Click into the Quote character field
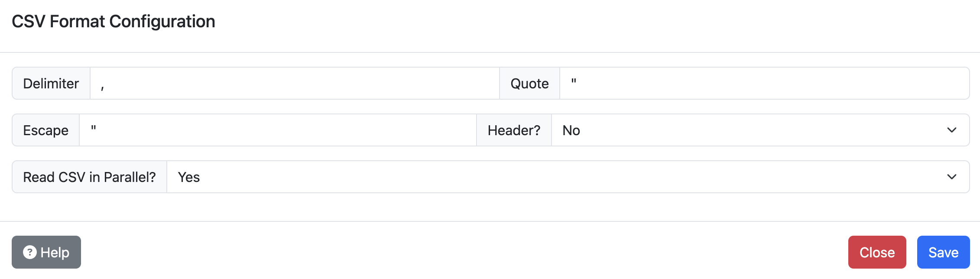Viewport: 980px width, 279px height. pyautogui.click(x=764, y=83)
